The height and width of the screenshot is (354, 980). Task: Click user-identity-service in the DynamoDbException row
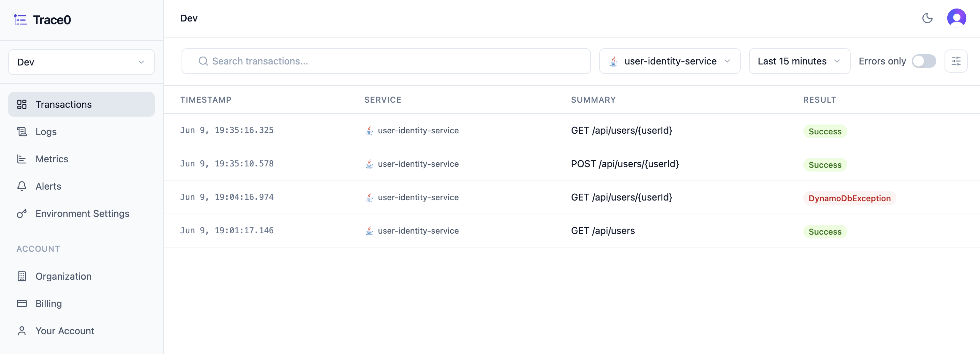pyautogui.click(x=418, y=197)
